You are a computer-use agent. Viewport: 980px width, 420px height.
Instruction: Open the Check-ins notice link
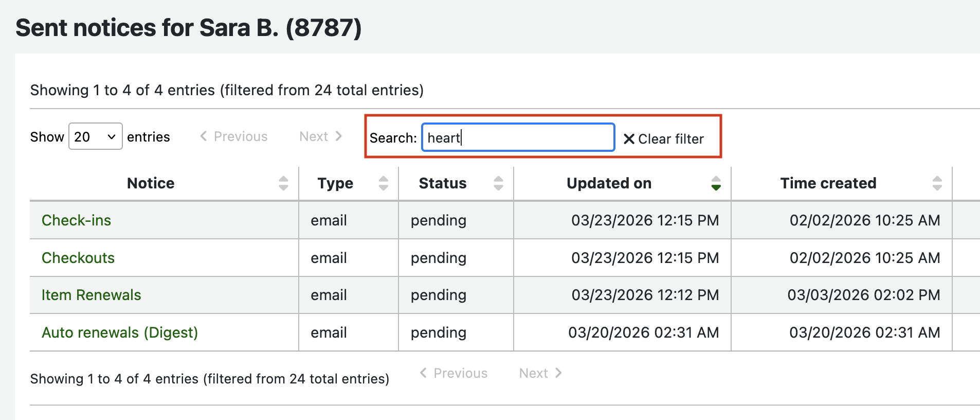(x=76, y=220)
